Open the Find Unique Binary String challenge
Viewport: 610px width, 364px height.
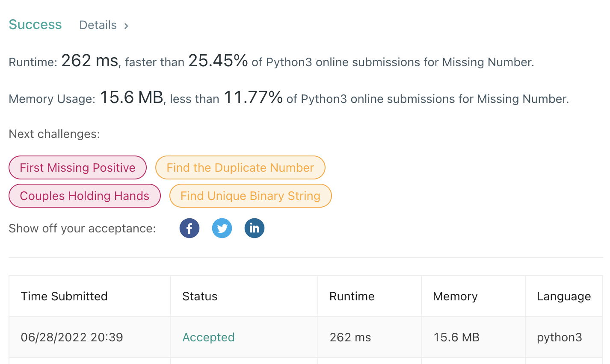click(250, 196)
